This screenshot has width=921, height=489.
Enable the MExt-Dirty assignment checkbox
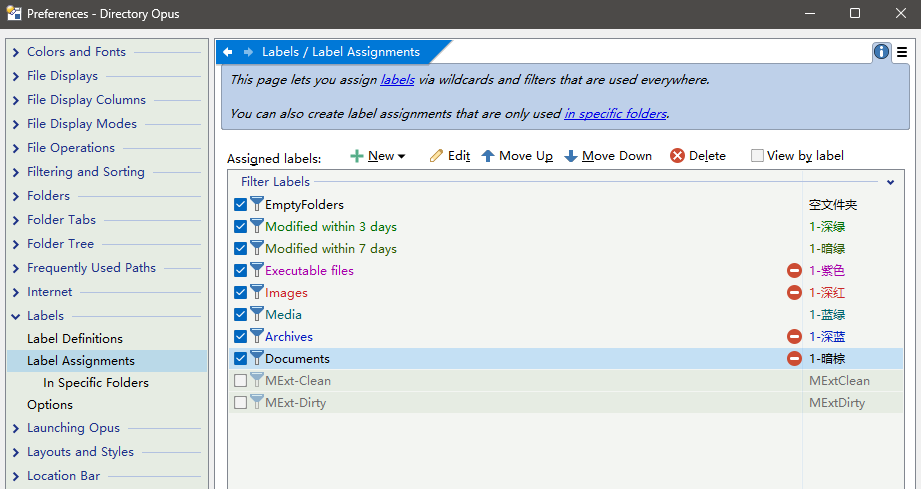click(240, 403)
